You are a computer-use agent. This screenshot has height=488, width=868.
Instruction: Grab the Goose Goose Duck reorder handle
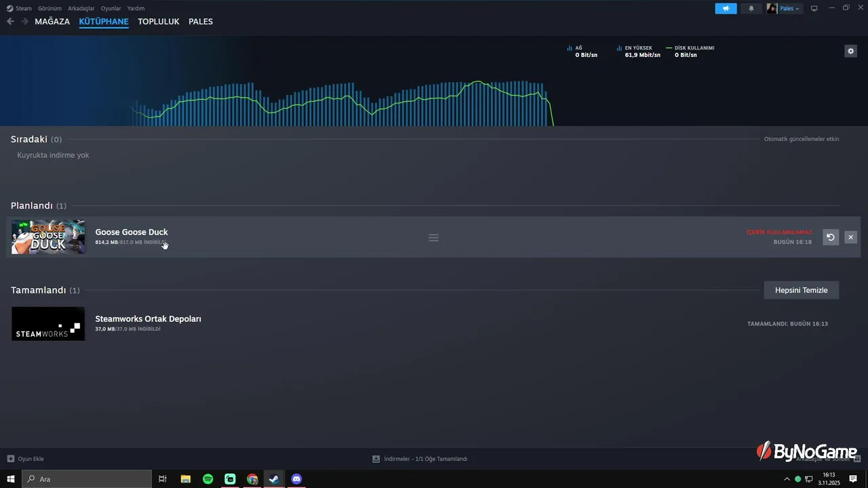click(433, 238)
